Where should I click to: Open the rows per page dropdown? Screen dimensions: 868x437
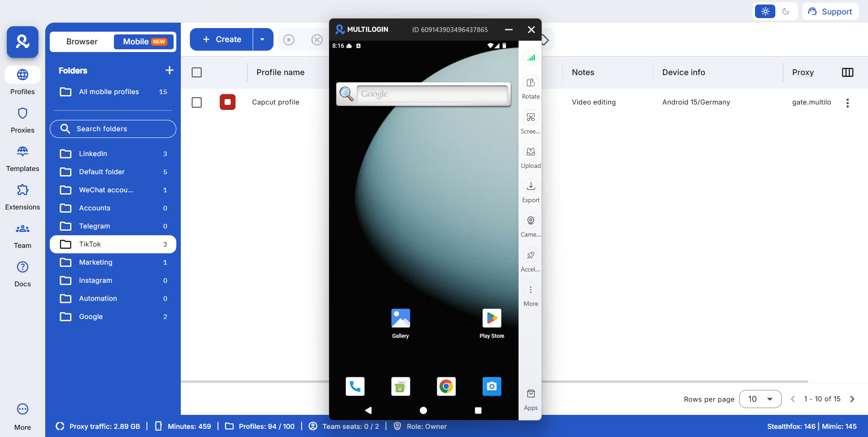tap(760, 399)
